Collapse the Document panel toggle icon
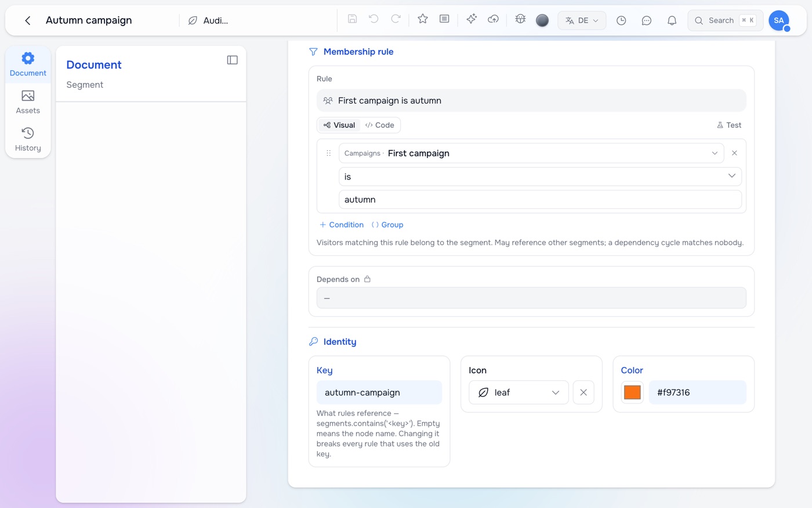The width and height of the screenshot is (812, 508). point(232,60)
